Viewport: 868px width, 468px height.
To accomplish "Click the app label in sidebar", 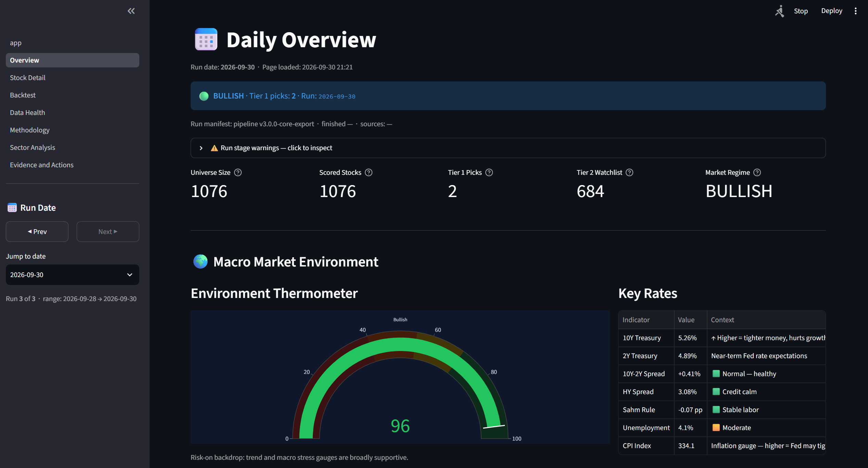I will 16,43.
